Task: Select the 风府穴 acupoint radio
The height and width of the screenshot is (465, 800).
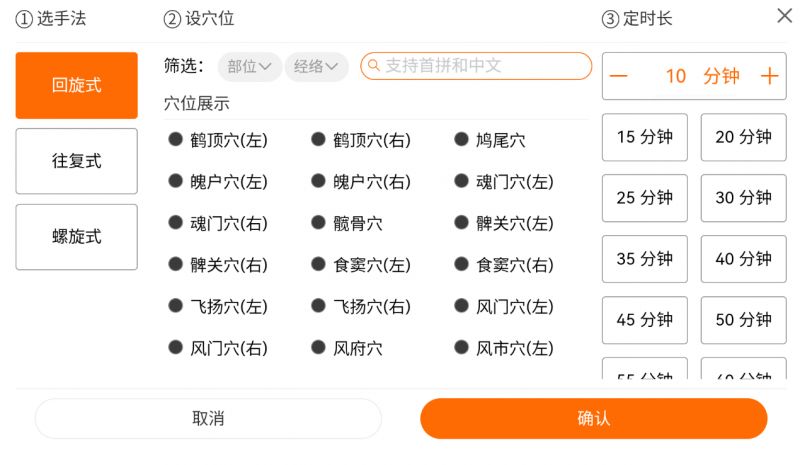Action: (318, 348)
